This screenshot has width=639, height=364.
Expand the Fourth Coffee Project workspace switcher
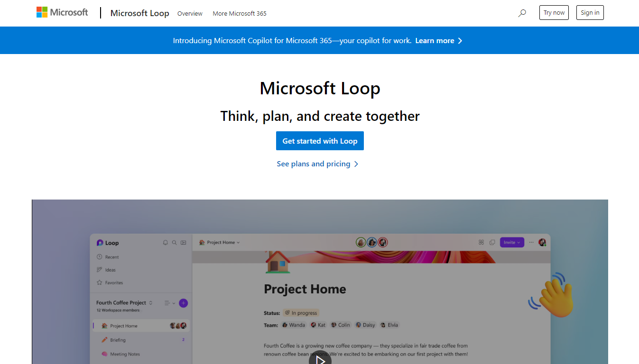point(124,303)
